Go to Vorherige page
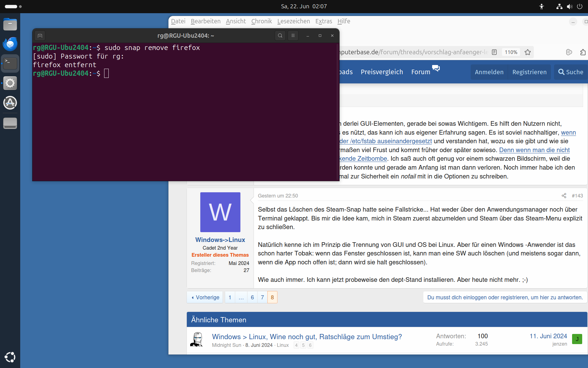This screenshot has width=588, height=368. coord(205,297)
